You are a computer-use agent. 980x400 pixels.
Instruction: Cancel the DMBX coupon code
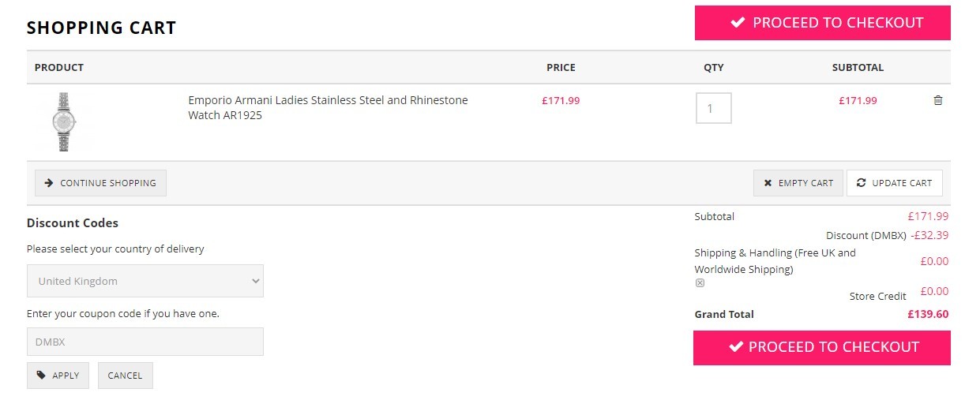(x=125, y=376)
